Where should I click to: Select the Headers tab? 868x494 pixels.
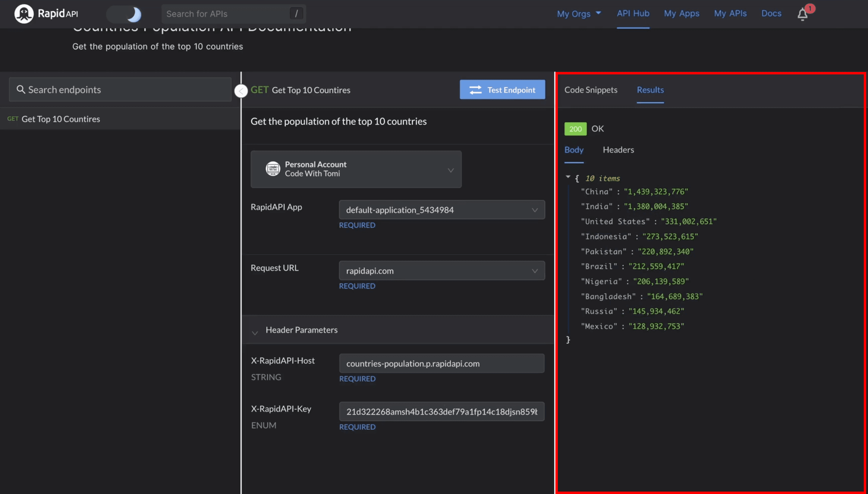pos(618,150)
